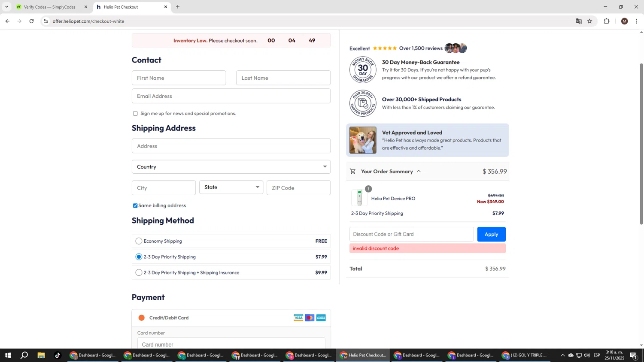Open a new browser tab with the plus icon

point(178,7)
